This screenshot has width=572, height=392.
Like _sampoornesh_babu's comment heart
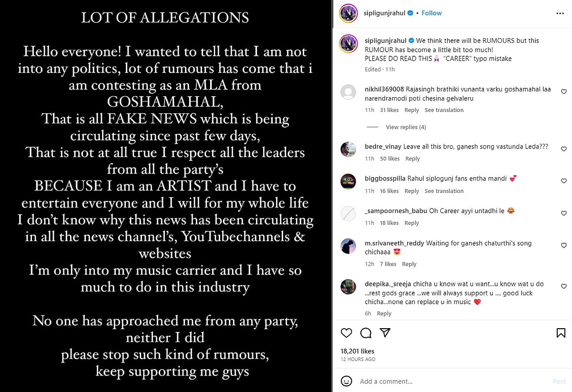(564, 213)
